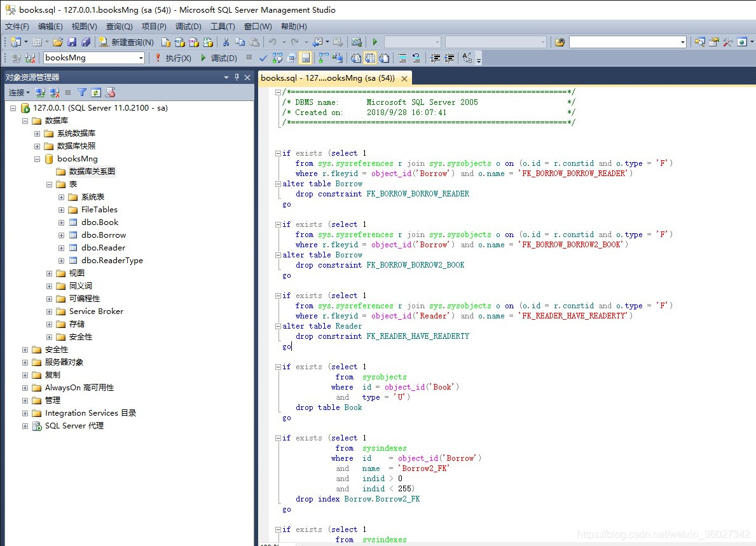Click the Results to Text icon
Viewport: 756px width, 546px height.
pyautogui.click(x=356, y=58)
